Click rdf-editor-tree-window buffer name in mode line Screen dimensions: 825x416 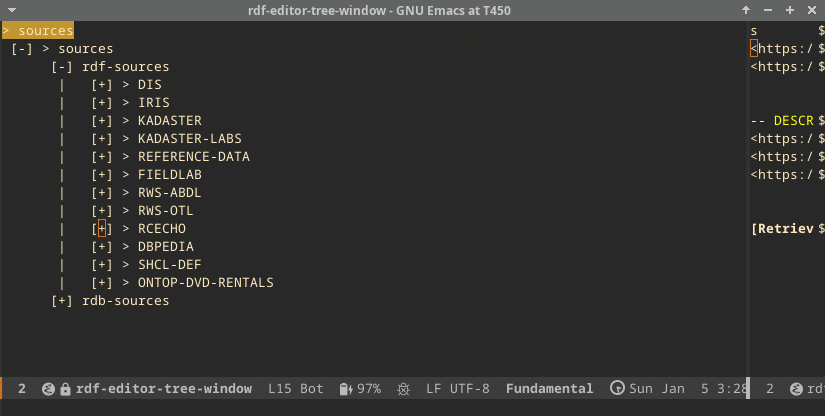(x=165, y=388)
